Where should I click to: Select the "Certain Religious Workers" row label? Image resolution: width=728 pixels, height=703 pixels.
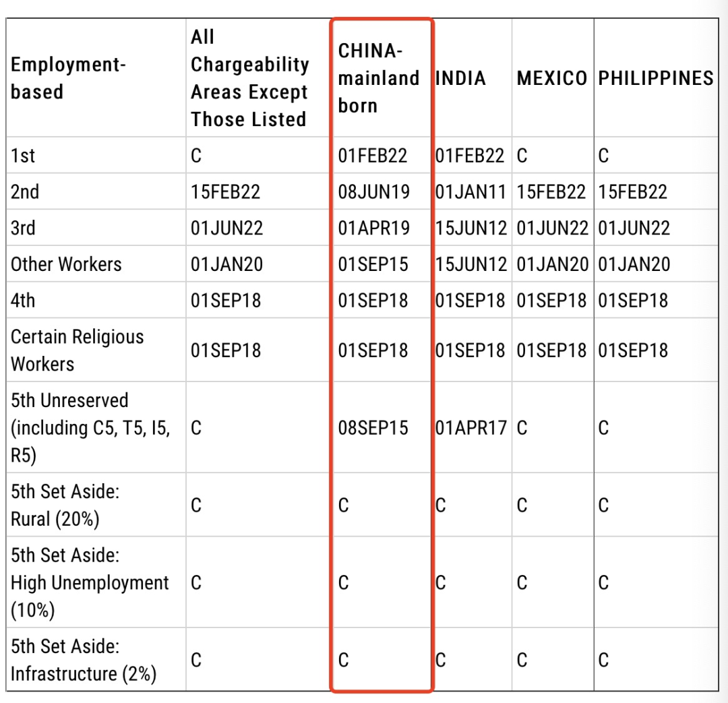click(x=77, y=350)
